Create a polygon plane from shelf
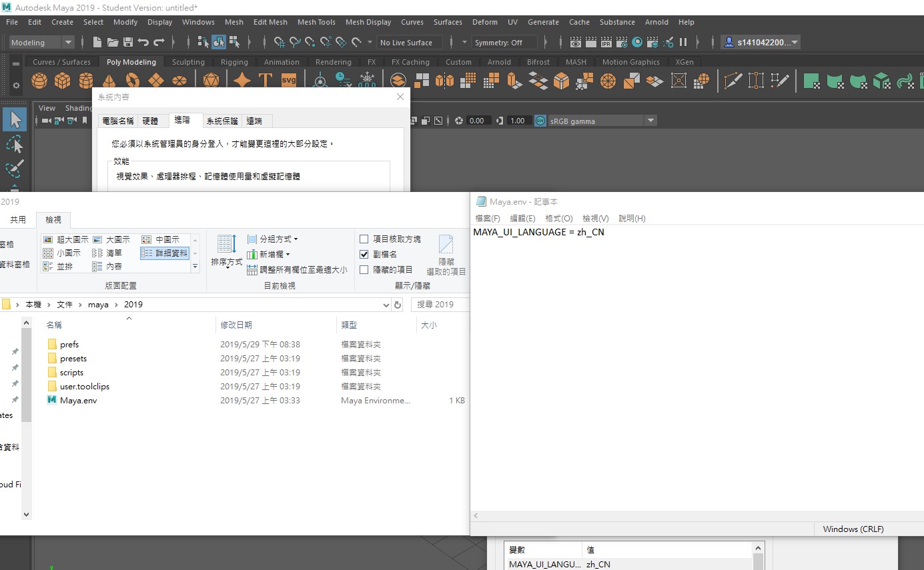The image size is (924, 570). click(155, 81)
